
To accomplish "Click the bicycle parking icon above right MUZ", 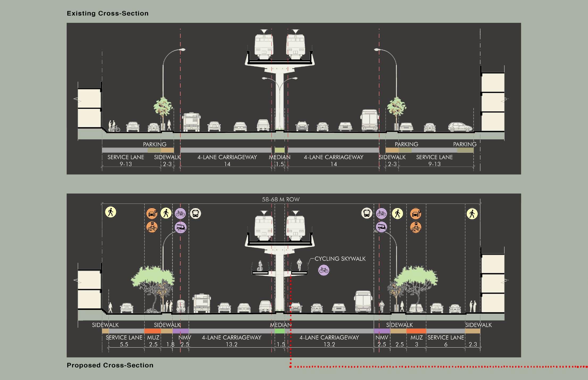I will [x=416, y=227].
